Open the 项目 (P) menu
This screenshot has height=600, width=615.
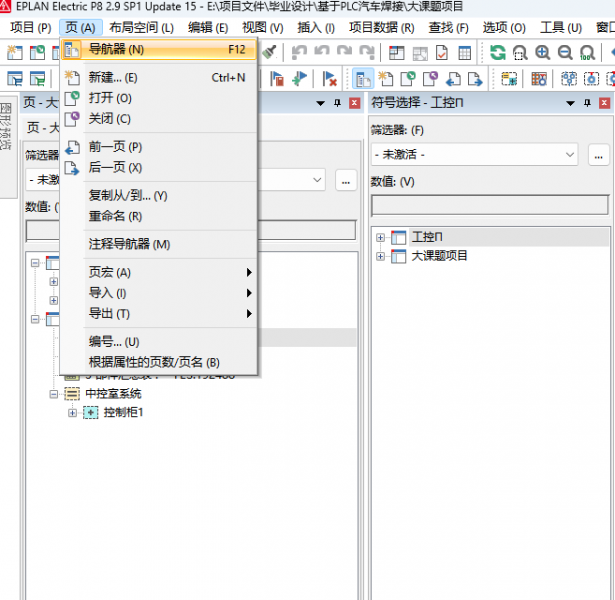(31, 27)
